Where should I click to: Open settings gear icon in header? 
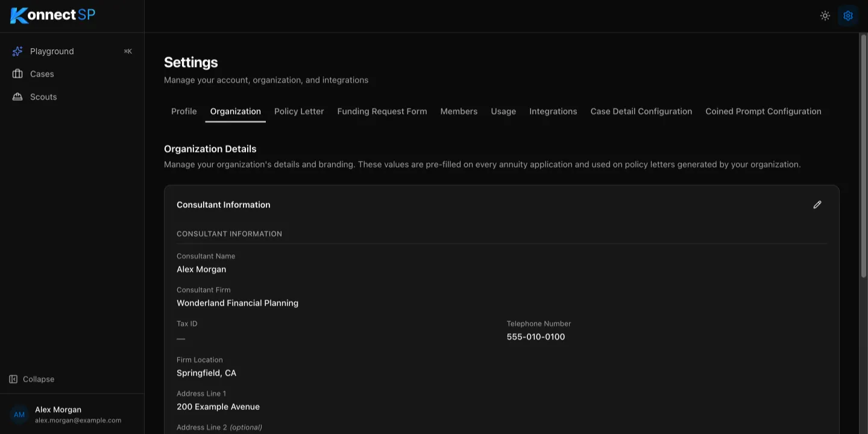point(848,16)
